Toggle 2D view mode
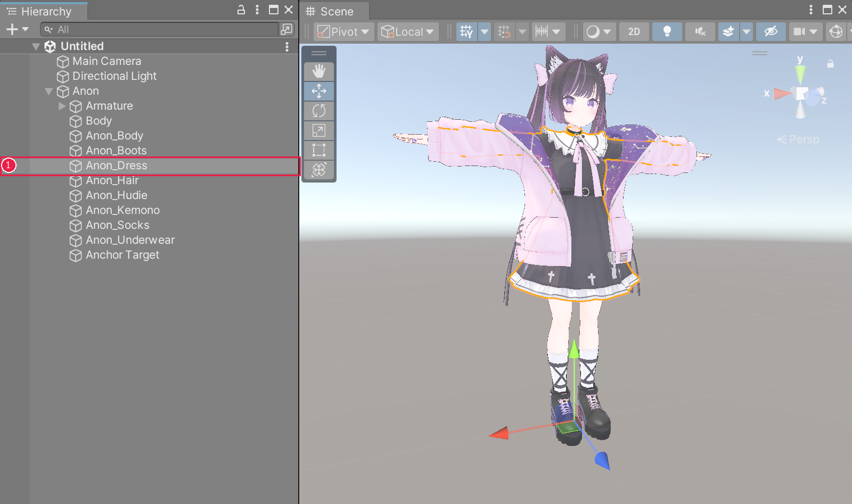Screen dimensions: 852x504 (634, 32)
